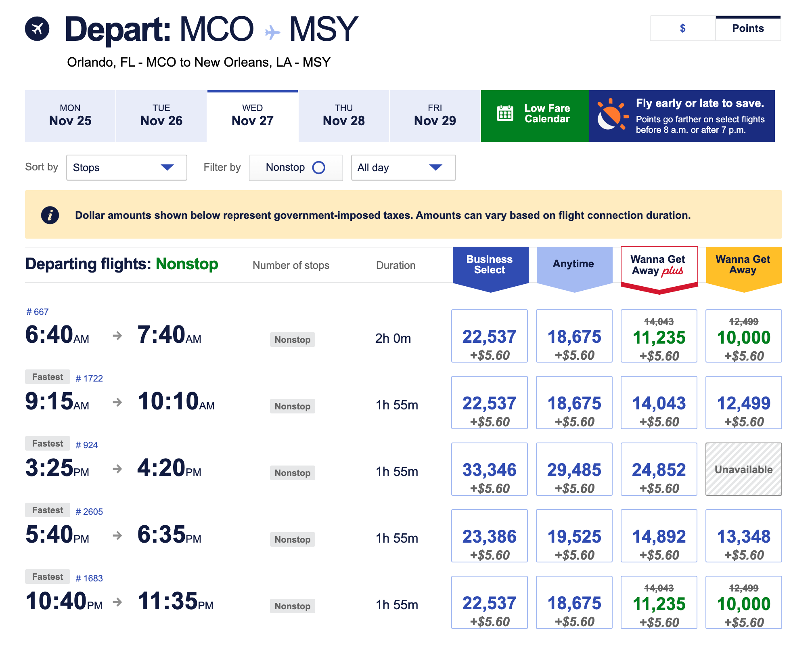Click the Anytime fare column banner
The height and width of the screenshot is (646, 812).
pyautogui.click(x=574, y=264)
